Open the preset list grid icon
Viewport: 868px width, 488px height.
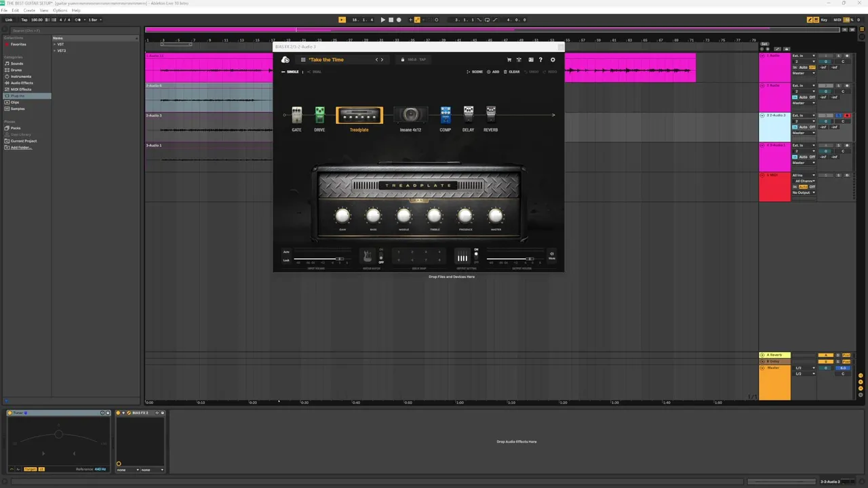pyautogui.click(x=303, y=60)
